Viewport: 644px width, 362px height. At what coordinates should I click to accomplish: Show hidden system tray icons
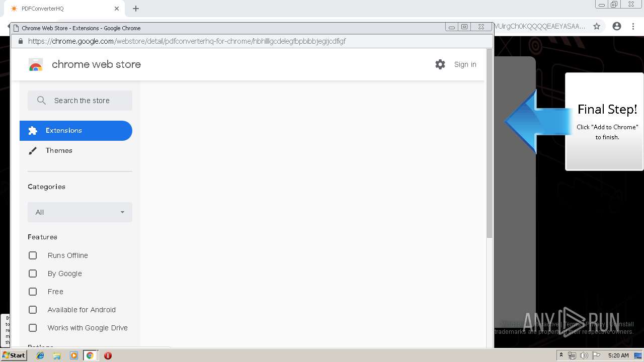click(x=561, y=355)
